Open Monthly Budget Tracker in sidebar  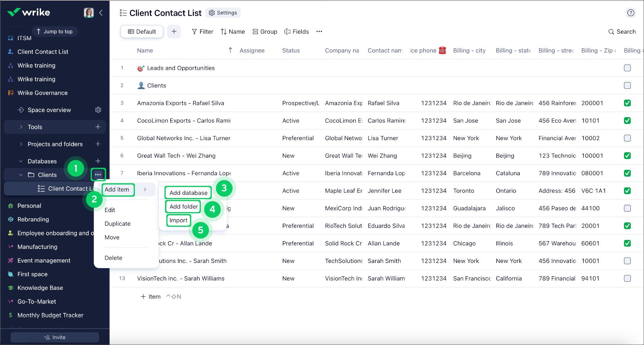click(50, 315)
